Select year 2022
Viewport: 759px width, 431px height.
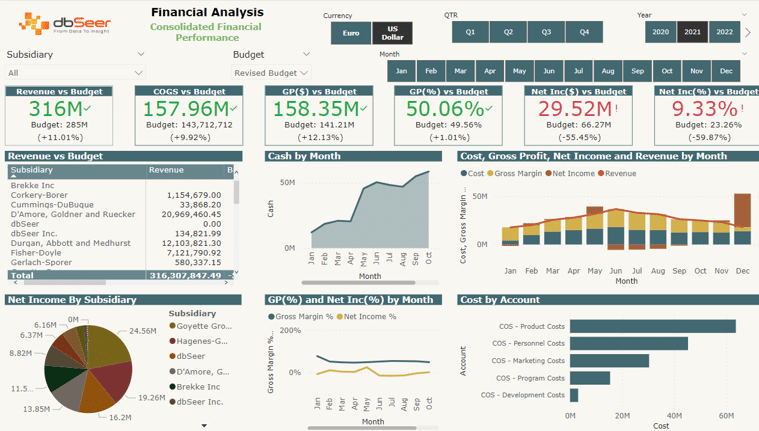click(x=724, y=32)
